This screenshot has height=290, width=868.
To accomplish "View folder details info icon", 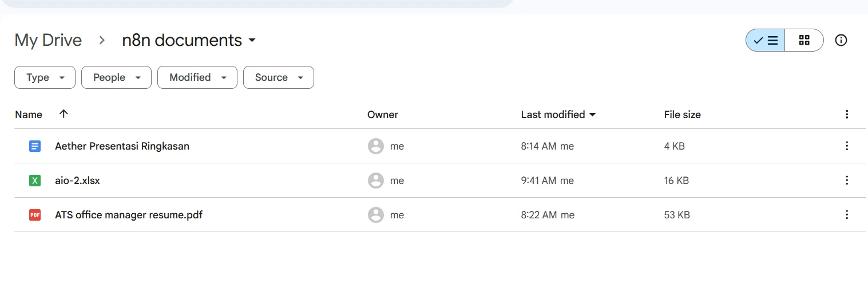I will 841,40.
